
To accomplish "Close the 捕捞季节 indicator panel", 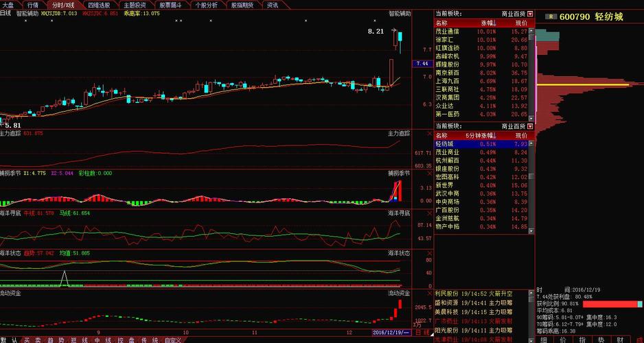I will 429,174.
